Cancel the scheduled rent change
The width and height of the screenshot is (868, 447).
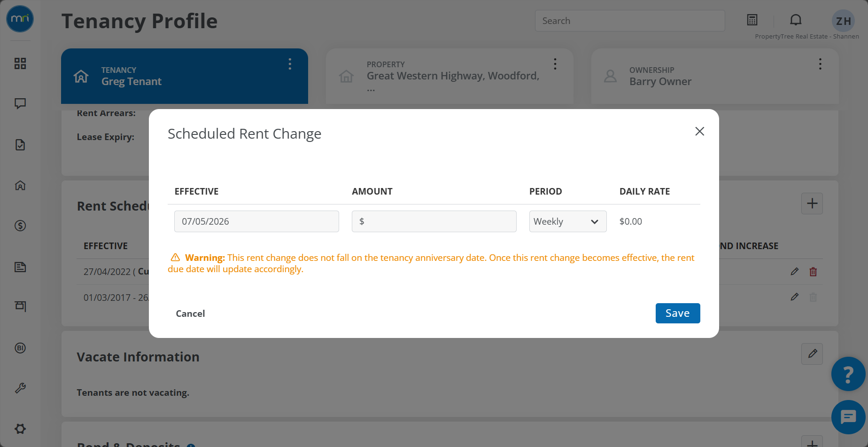pos(190,314)
